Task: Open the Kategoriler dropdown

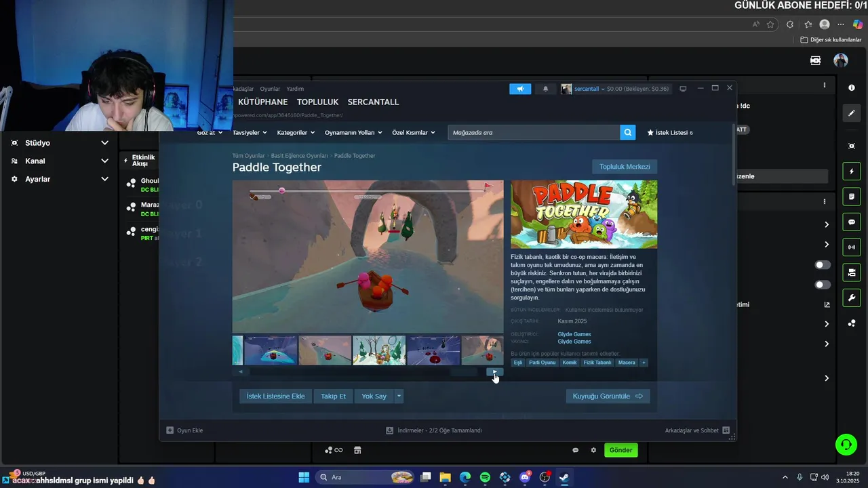Action: point(296,132)
